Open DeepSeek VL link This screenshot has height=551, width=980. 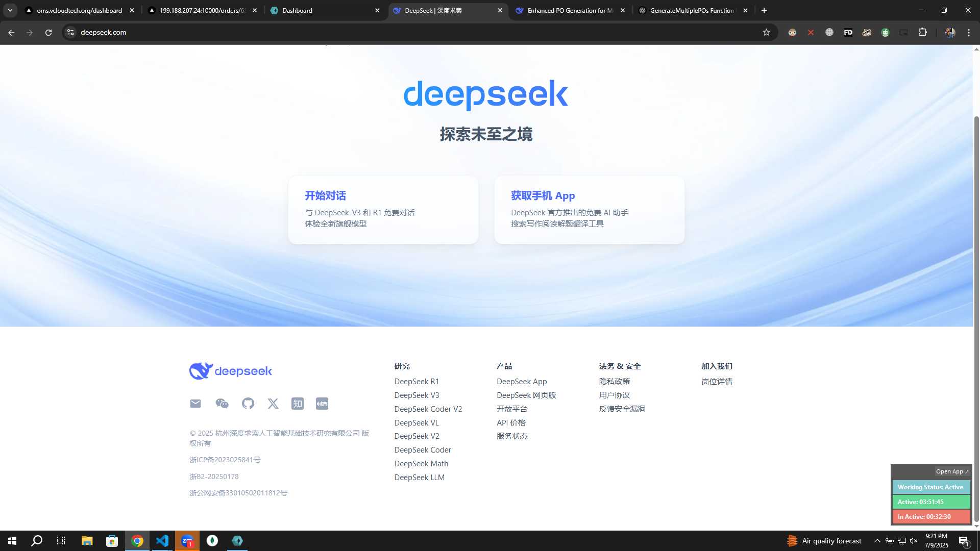tap(416, 423)
